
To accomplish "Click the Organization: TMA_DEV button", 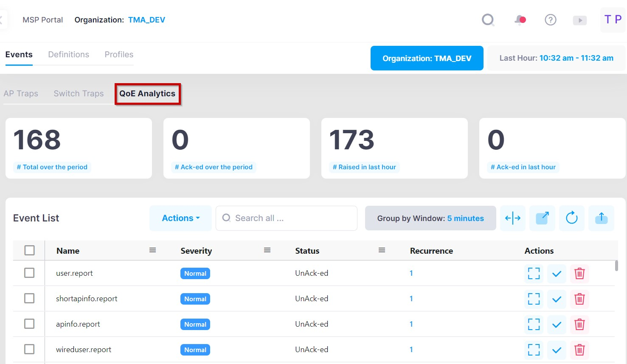I will 427,58.
